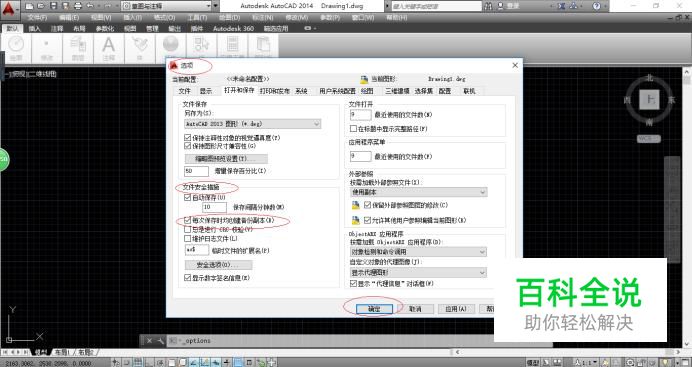Open the annotation scale 1:1 dropdown in status bar
692x367 pixels.
pyautogui.click(x=586, y=363)
